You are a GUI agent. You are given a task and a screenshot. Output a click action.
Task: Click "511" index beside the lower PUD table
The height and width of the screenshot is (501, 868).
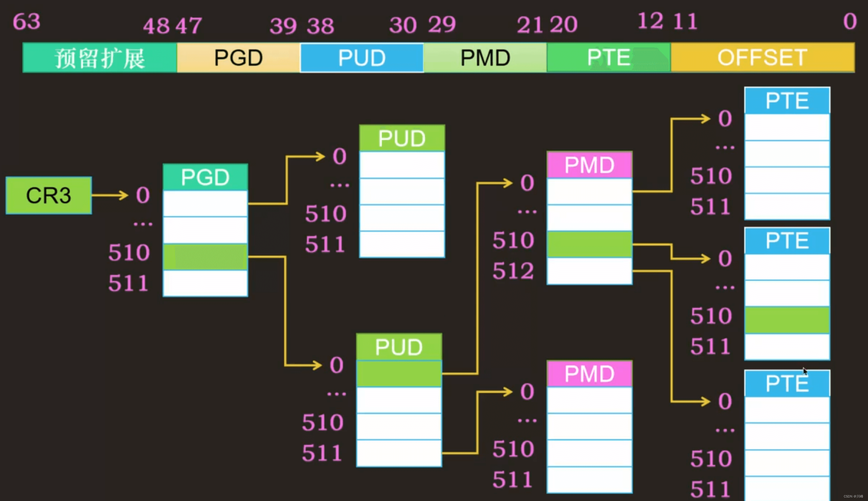322,453
